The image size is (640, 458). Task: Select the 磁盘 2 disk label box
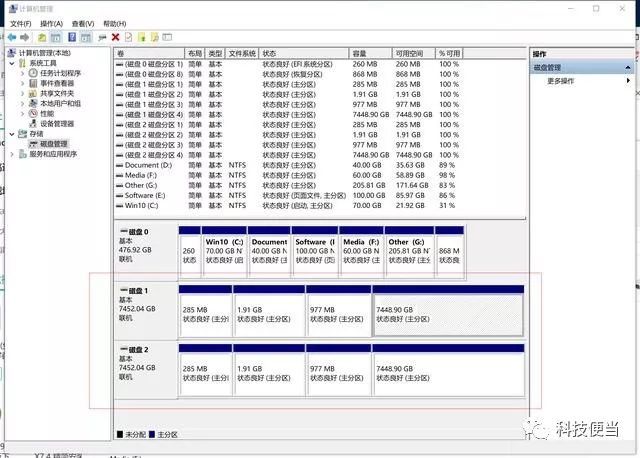[145, 367]
